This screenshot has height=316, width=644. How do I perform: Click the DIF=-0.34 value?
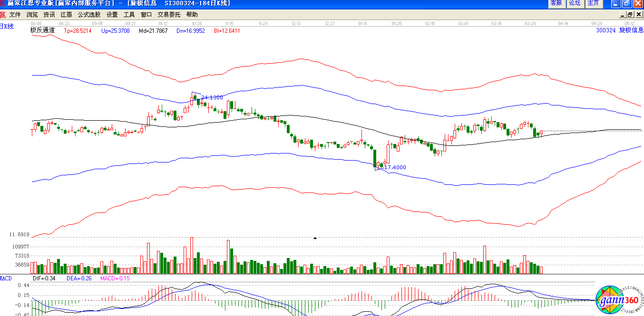point(44,278)
